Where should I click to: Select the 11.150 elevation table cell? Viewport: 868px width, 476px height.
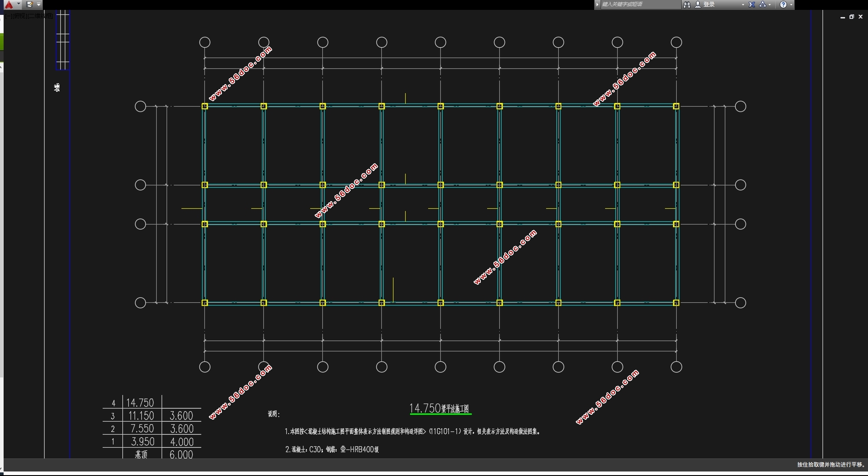pos(141,416)
